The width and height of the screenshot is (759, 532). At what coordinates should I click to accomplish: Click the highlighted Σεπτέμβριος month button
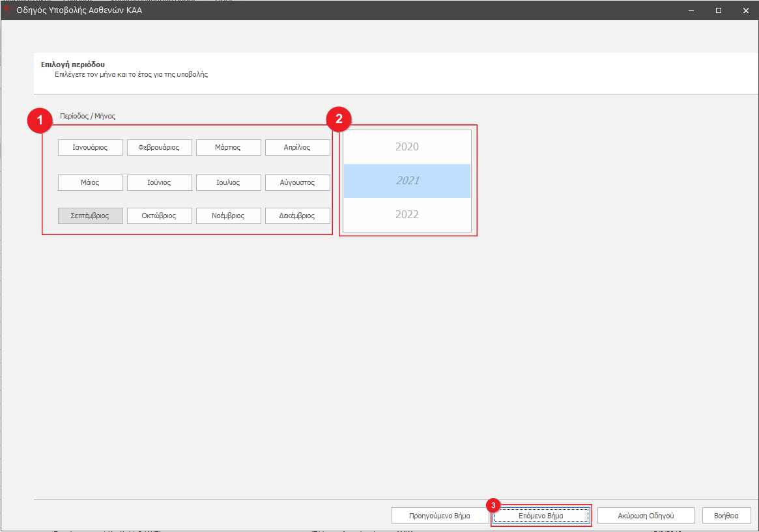click(90, 216)
